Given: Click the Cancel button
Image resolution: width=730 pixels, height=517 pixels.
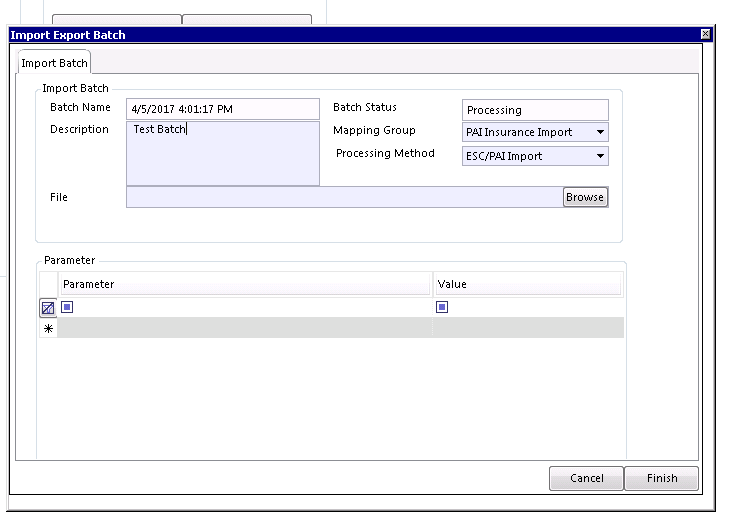Looking at the screenshot, I should pyautogui.click(x=586, y=478).
